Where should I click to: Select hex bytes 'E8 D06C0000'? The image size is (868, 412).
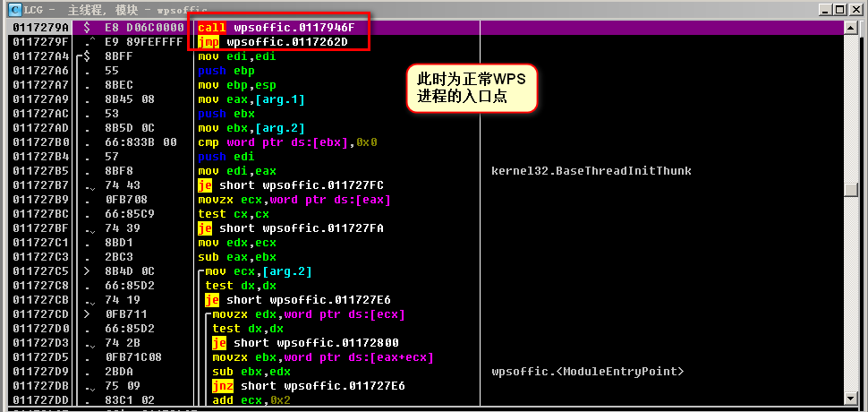pos(144,28)
